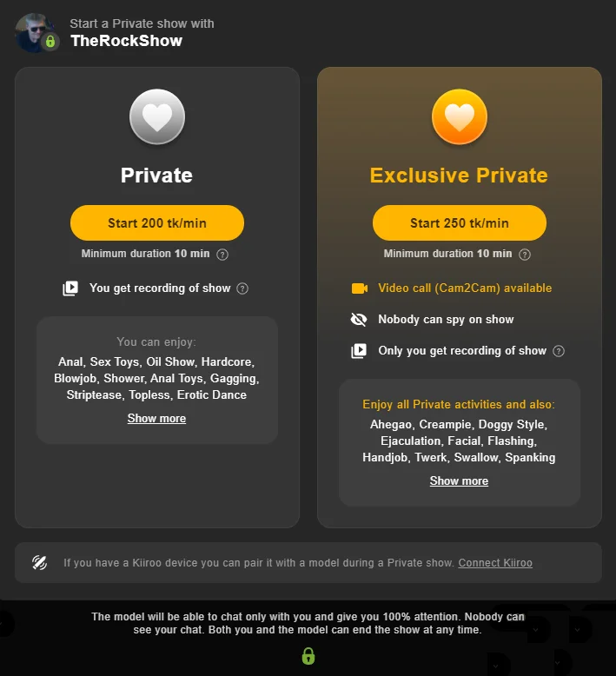Start Exclusive Private show at 250 tk/min
This screenshot has height=676, width=616.
coord(460,223)
